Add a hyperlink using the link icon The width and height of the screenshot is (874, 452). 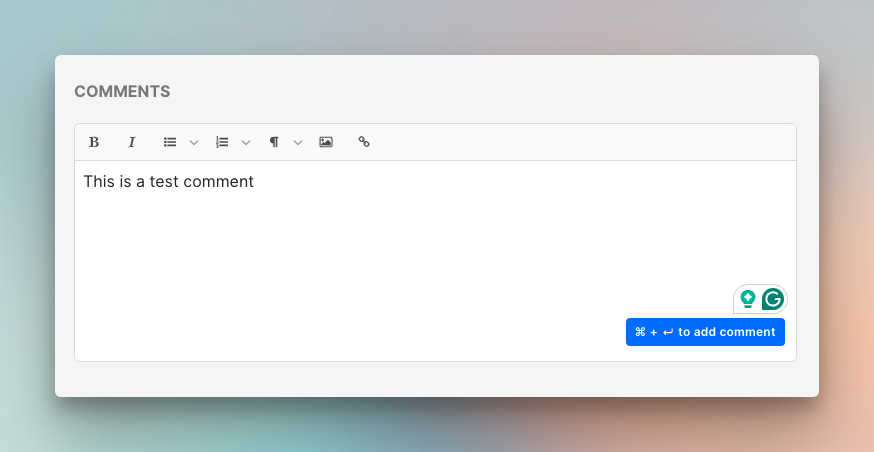(364, 142)
